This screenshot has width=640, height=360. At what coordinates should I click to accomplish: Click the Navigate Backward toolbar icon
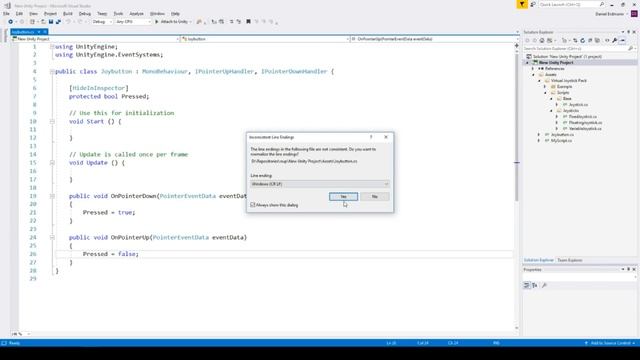pos(11,22)
